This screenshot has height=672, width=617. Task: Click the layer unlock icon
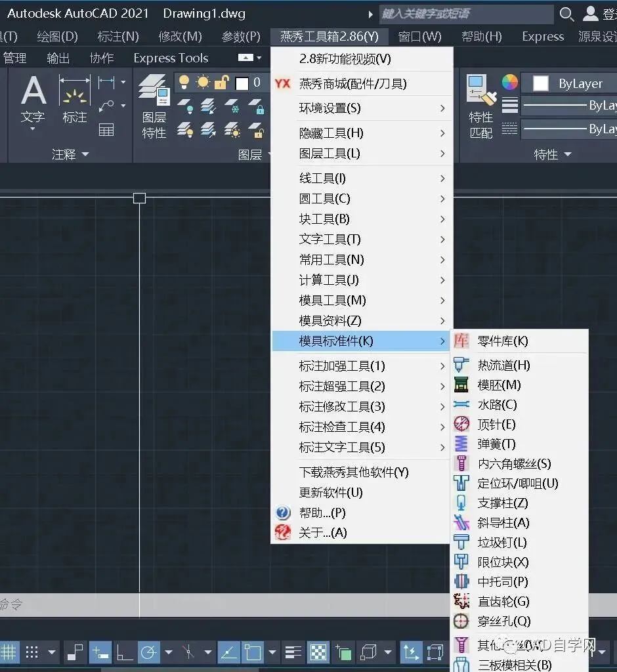(x=257, y=129)
